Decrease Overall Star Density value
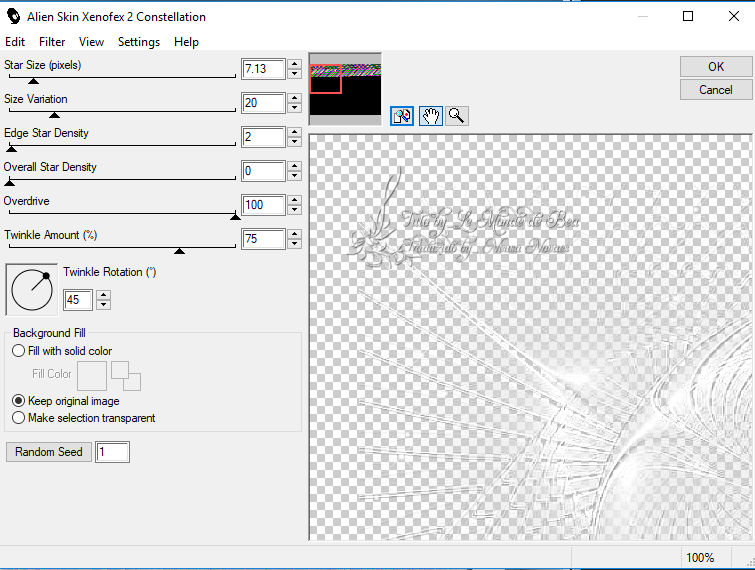The image size is (755, 570). tap(295, 176)
